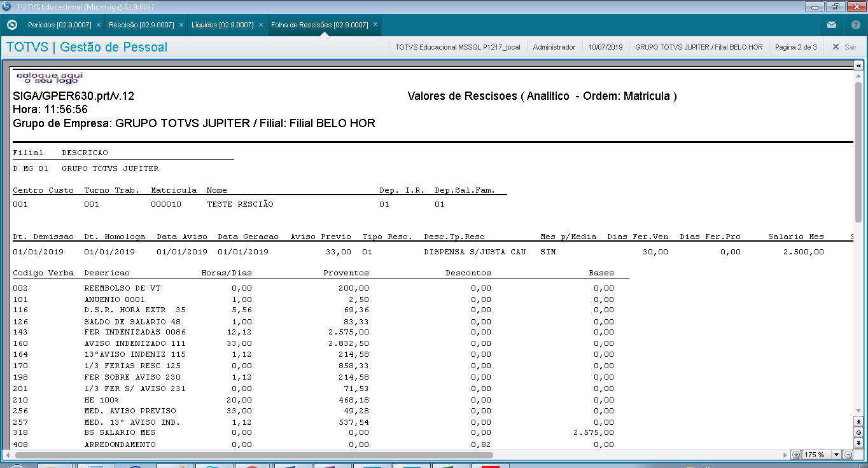
Task: Click the Codigo Verba column header
Action: click(43, 273)
